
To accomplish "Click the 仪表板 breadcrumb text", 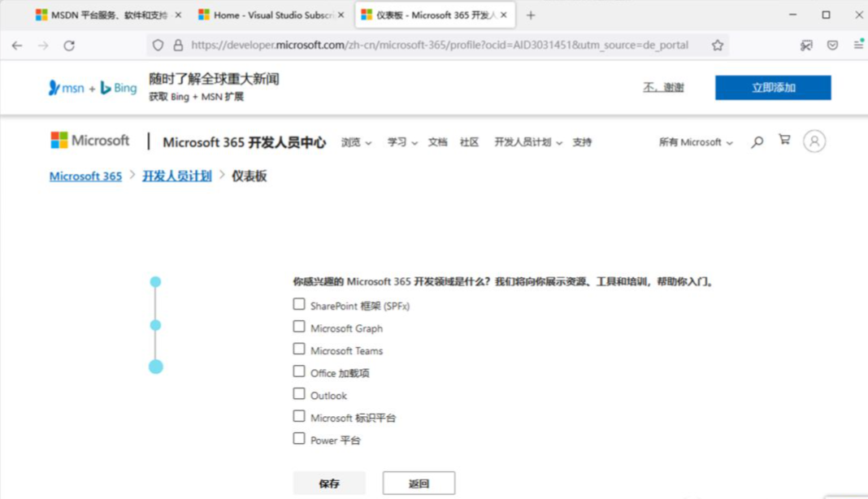I will pos(250,176).
